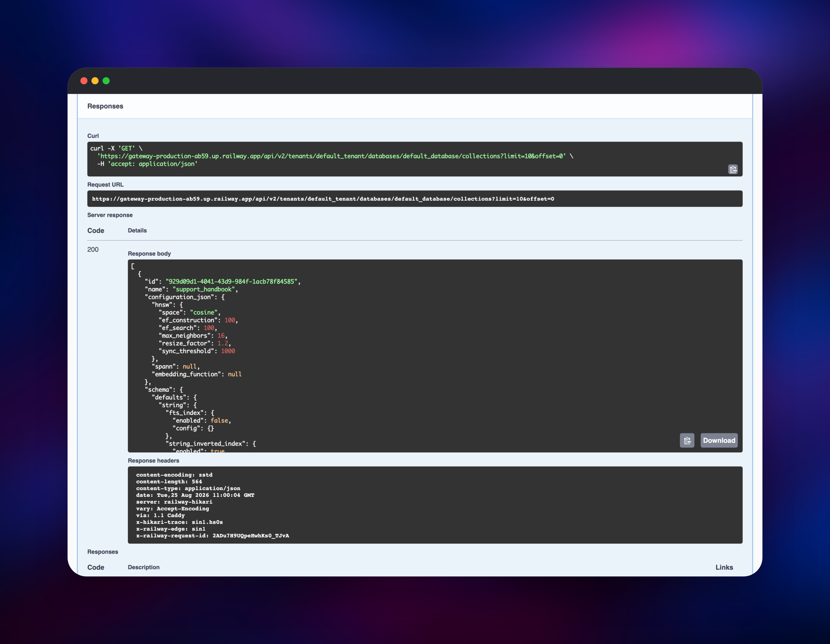Click the "content-length: 564" header
The width and height of the screenshot is (830, 644).
coord(169,482)
